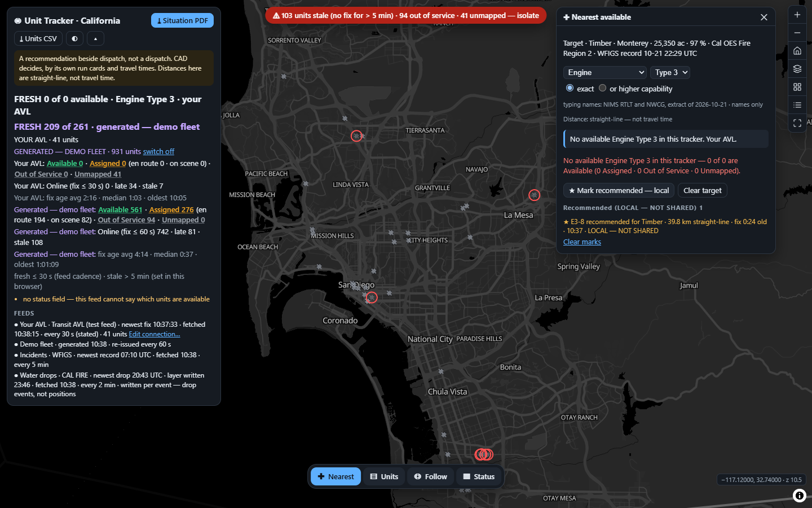
Task: Click 'switch off' link for the demo fleet
Action: 158,151
